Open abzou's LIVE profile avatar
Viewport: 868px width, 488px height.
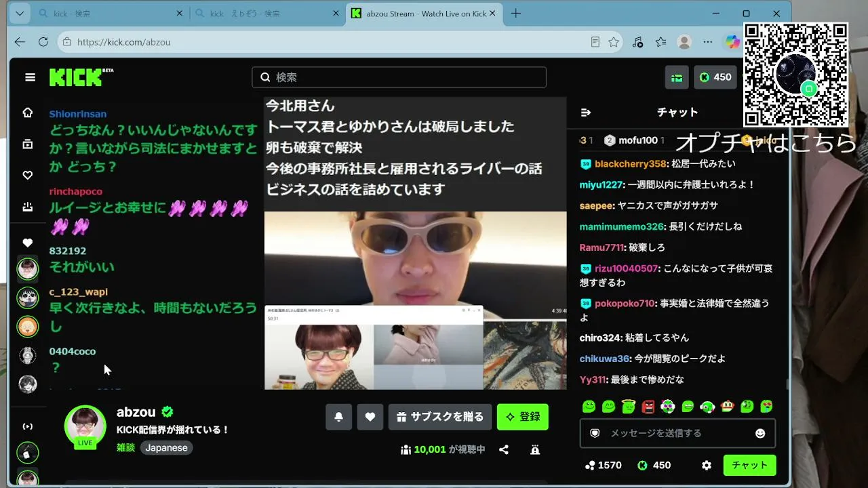pos(85,427)
